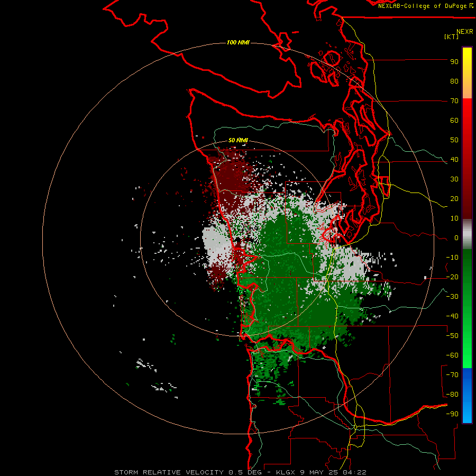Click the gray zero-velocity segment of the color bar

(467, 234)
